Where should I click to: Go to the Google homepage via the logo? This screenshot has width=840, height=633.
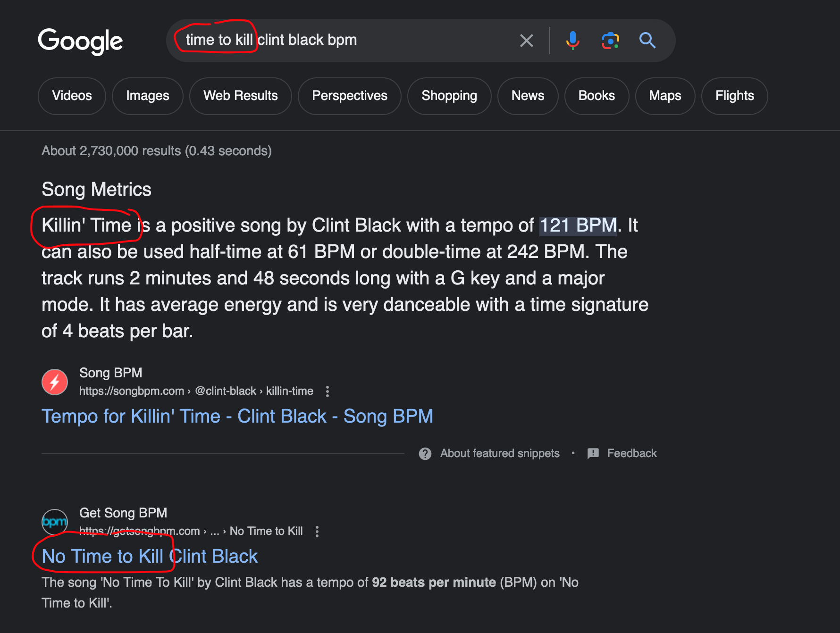coord(80,41)
